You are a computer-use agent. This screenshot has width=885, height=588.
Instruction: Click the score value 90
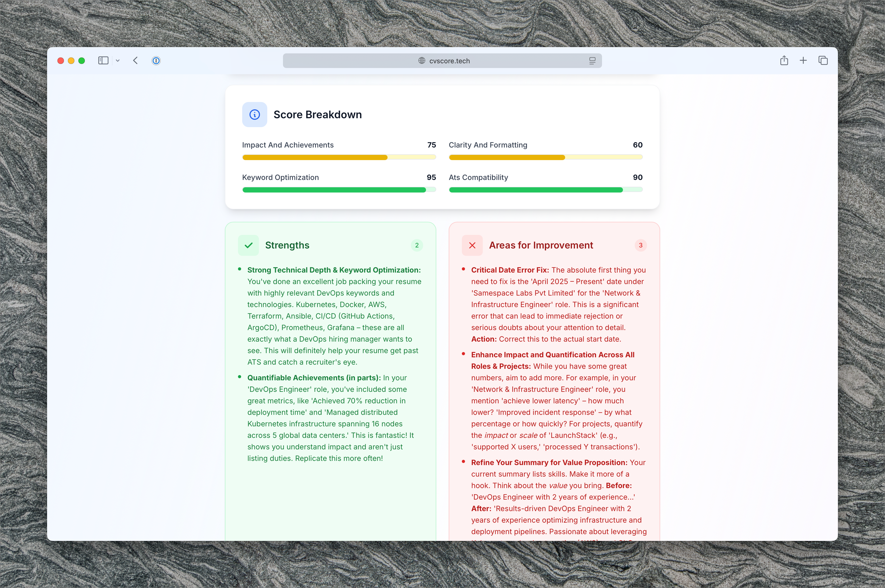point(638,177)
